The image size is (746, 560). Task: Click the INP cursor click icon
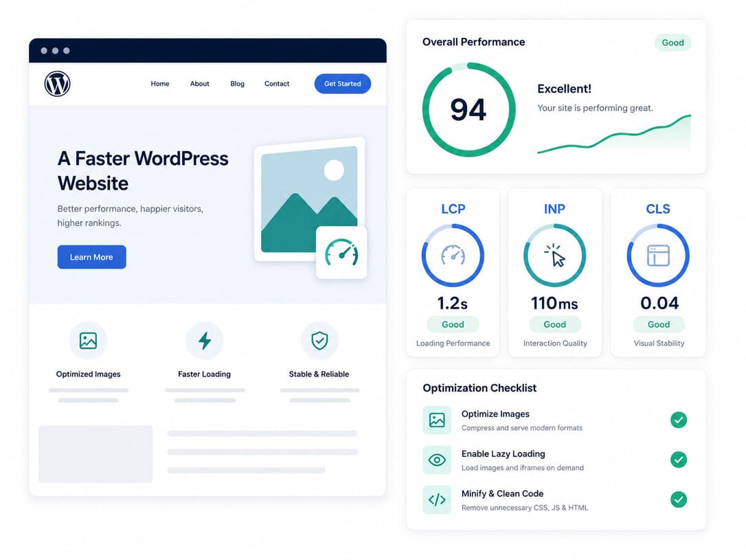555,255
